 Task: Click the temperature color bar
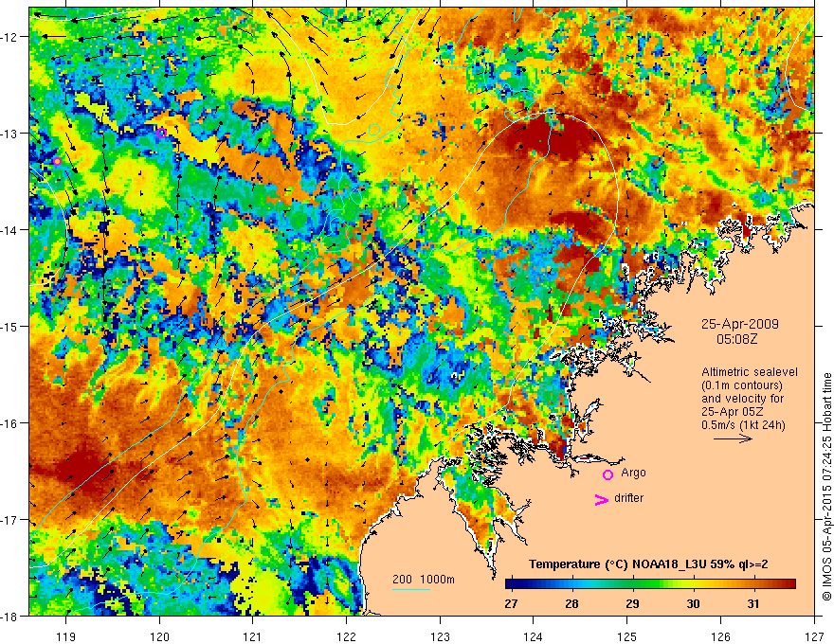[x=650, y=584]
